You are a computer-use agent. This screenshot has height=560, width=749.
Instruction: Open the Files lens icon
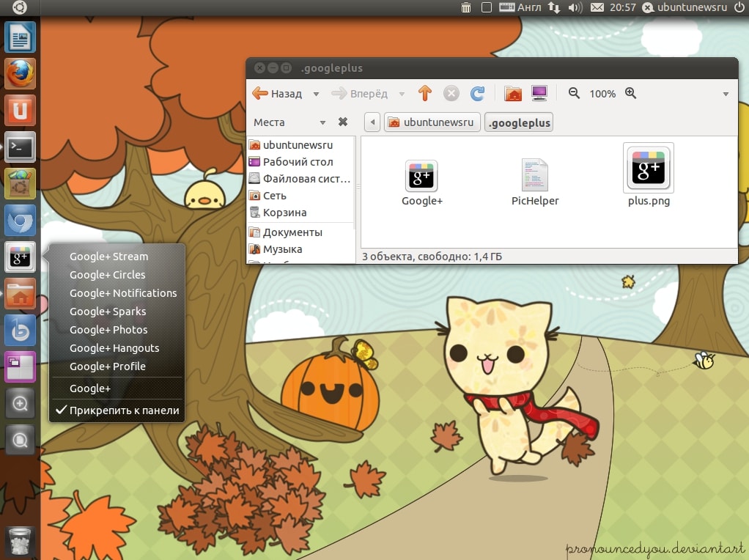tap(20, 440)
